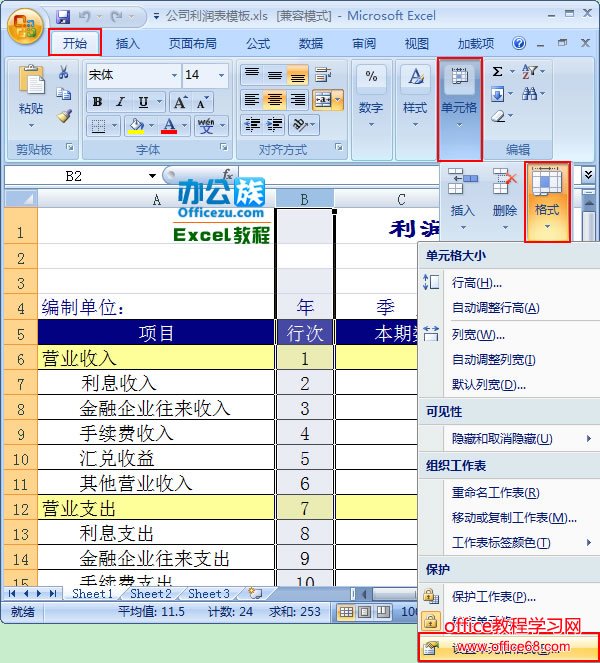Image resolution: width=600 pixels, height=663 pixels.
Task: Click the cell borders icon
Action: (x=99, y=126)
